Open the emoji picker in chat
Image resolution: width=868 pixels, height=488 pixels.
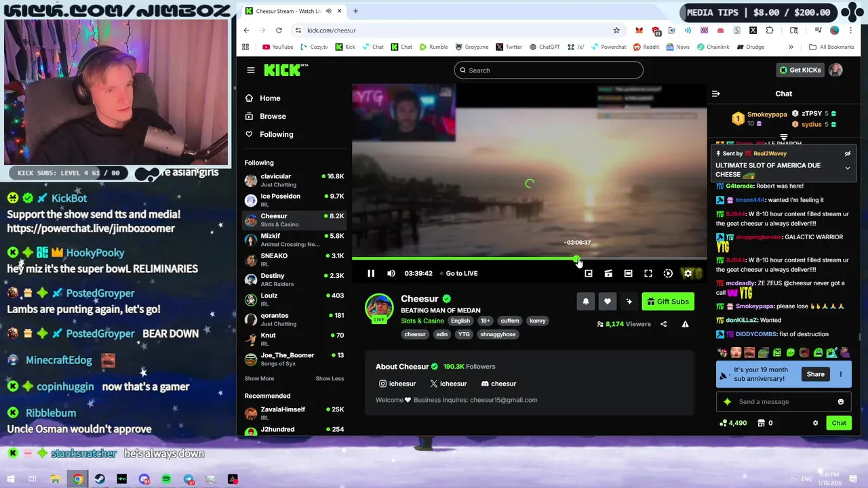(x=841, y=402)
